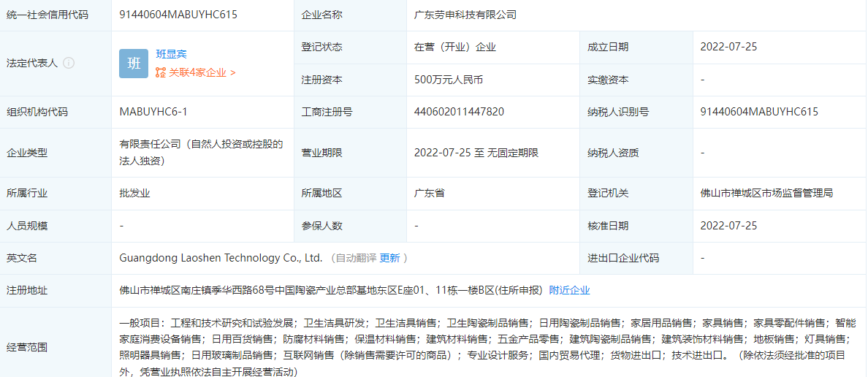Click the blue 班 avatar thumbnail
The height and width of the screenshot is (377, 868).
coord(134,64)
